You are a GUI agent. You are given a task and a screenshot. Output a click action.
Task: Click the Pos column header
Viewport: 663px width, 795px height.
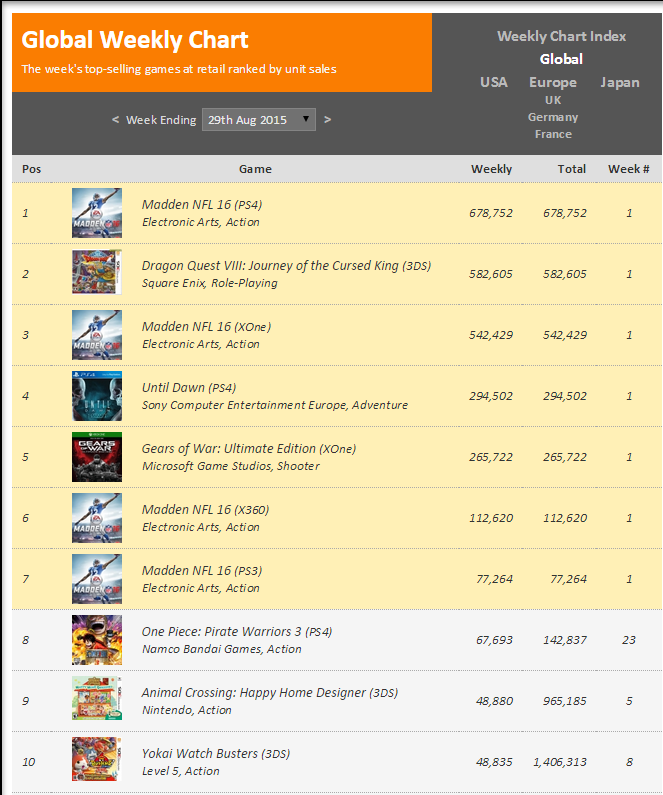[31, 169]
